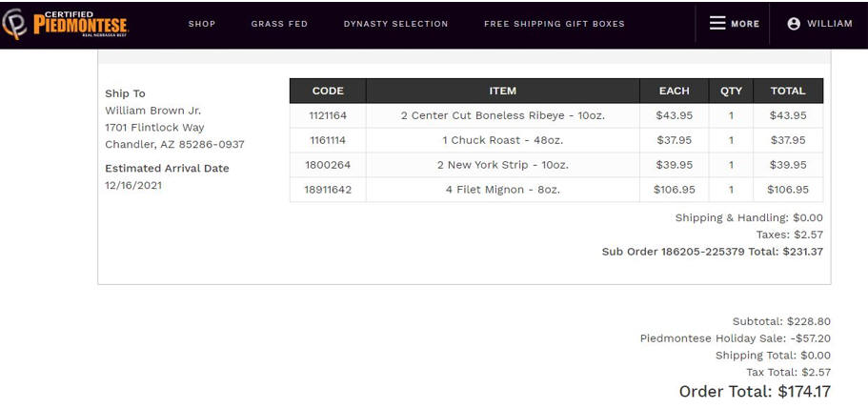Click item 2 Center Cut Boneless Ribeye
The width and height of the screenshot is (868, 409).
click(503, 115)
